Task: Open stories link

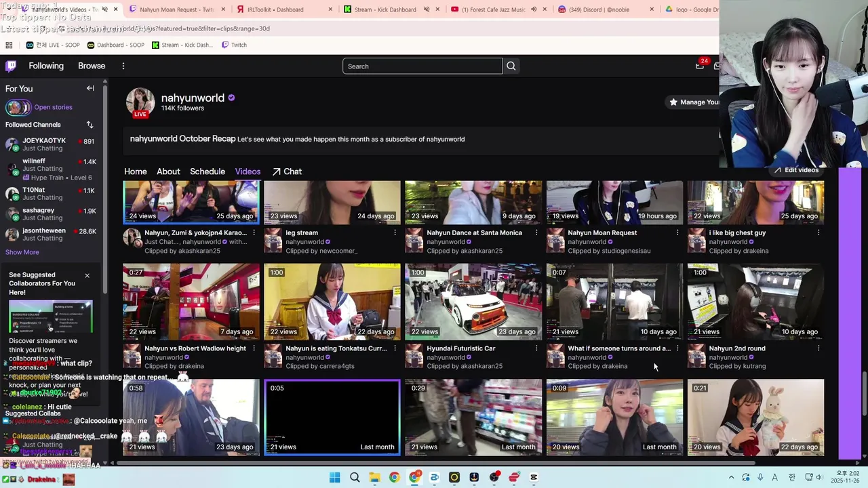Action: 53,107
